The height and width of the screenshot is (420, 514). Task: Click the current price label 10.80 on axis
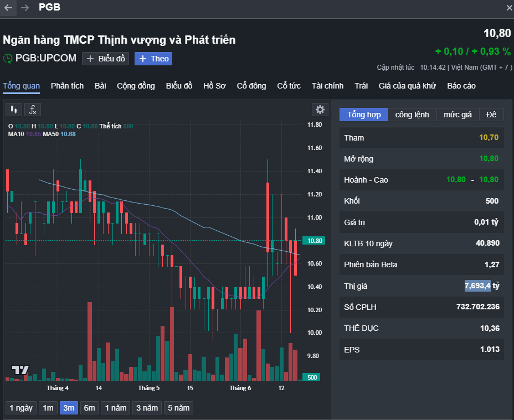[x=313, y=241]
